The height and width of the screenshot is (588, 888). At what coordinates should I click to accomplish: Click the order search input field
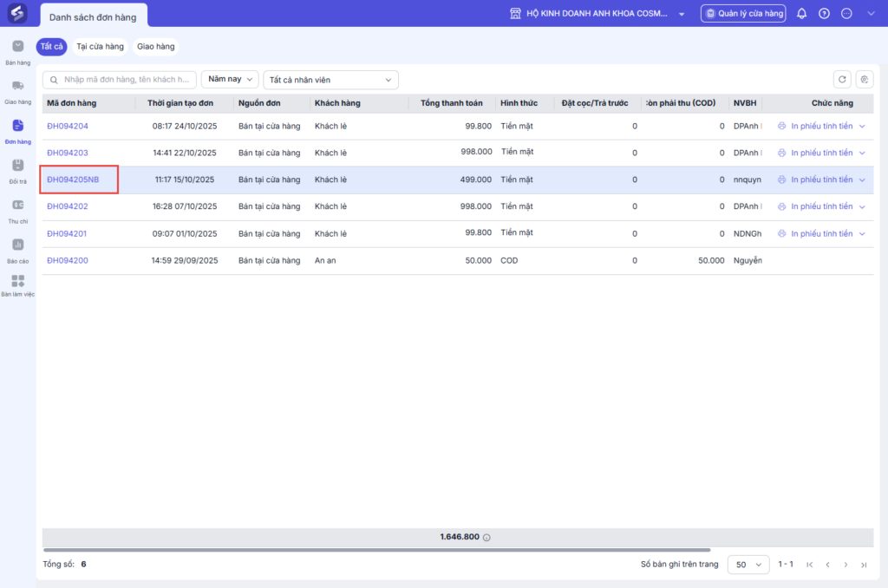tap(120, 80)
